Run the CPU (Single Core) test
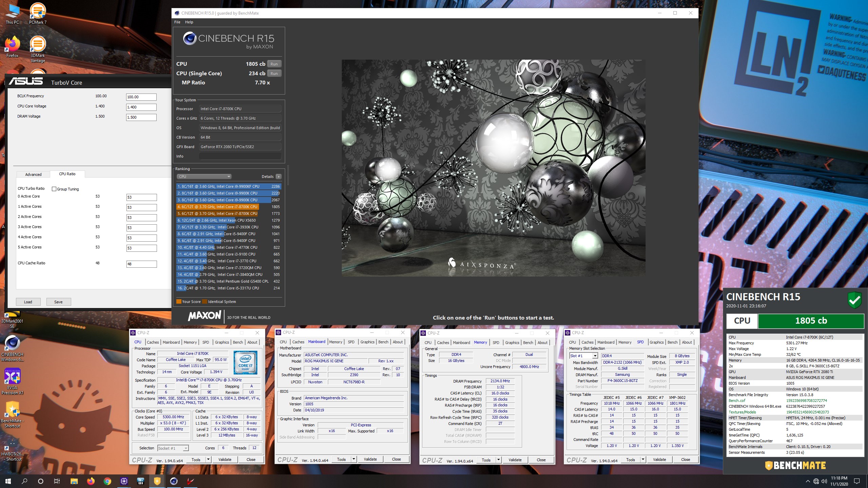868x488 pixels. 274,74
